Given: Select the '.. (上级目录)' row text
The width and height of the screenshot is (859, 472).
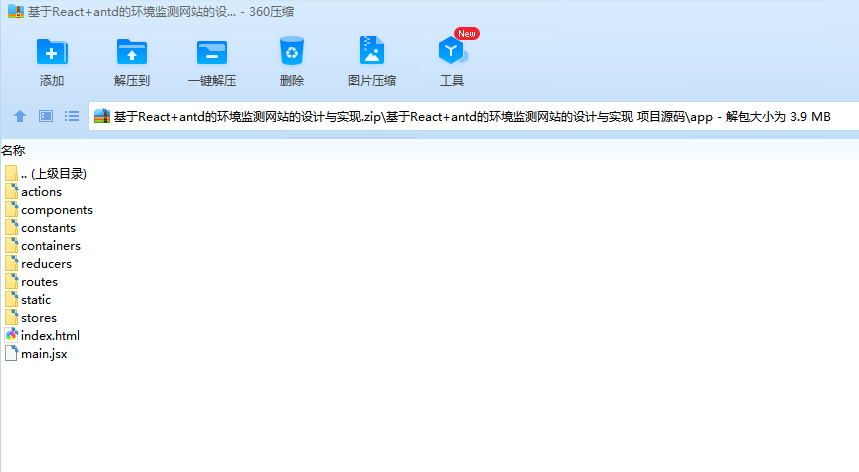Looking at the screenshot, I should (x=54, y=174).
